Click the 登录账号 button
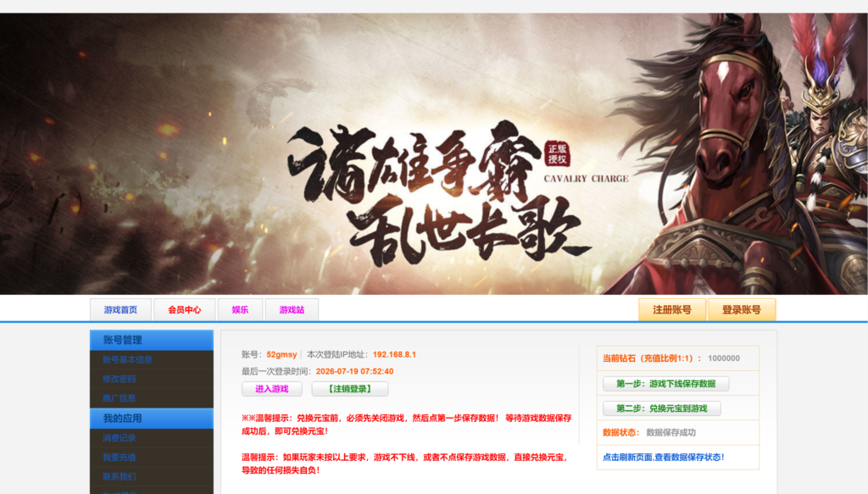This screenshot has width=868, height=494. (741, 310)
